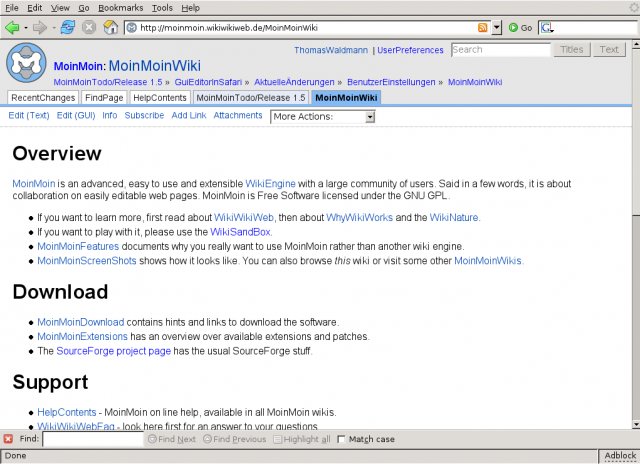
Task: Click the wiki Search input field
Action: pyautogui.click(x=500, y=49)
